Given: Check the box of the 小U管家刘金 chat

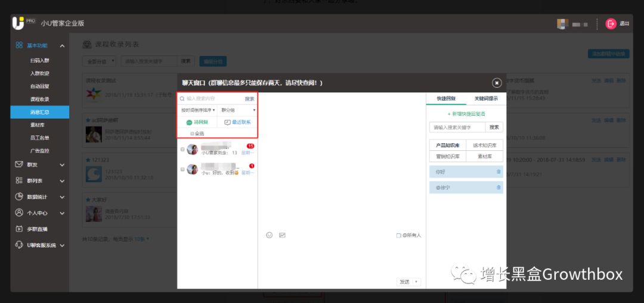Looking at the screenshot, I should pyautogui.click(x=182, y=150).
